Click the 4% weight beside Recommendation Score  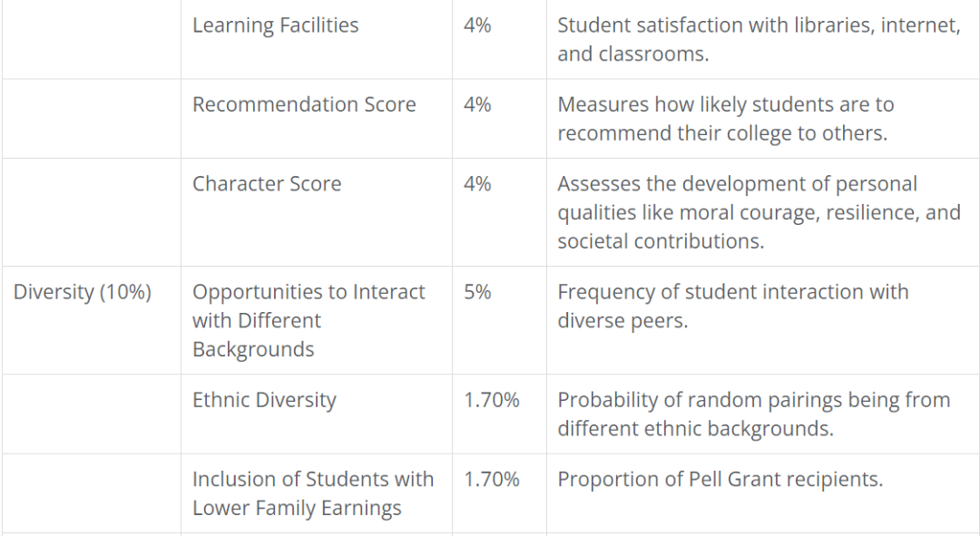click(477, 104)
